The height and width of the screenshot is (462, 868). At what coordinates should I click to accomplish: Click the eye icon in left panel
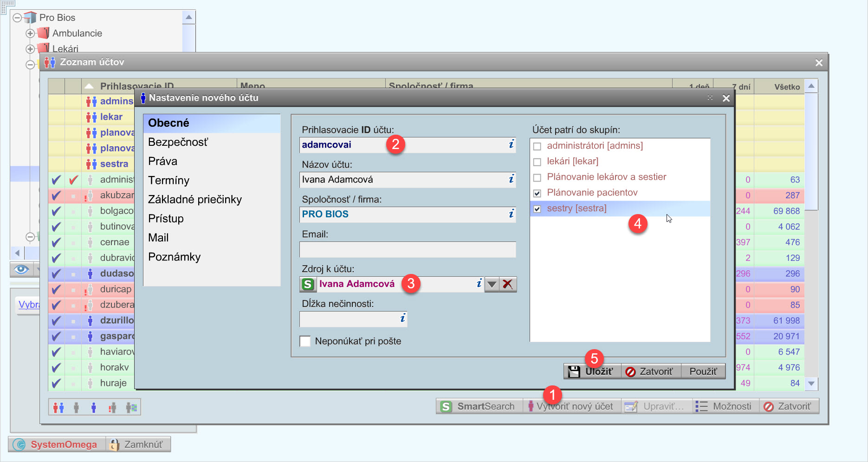click(21, 269)
